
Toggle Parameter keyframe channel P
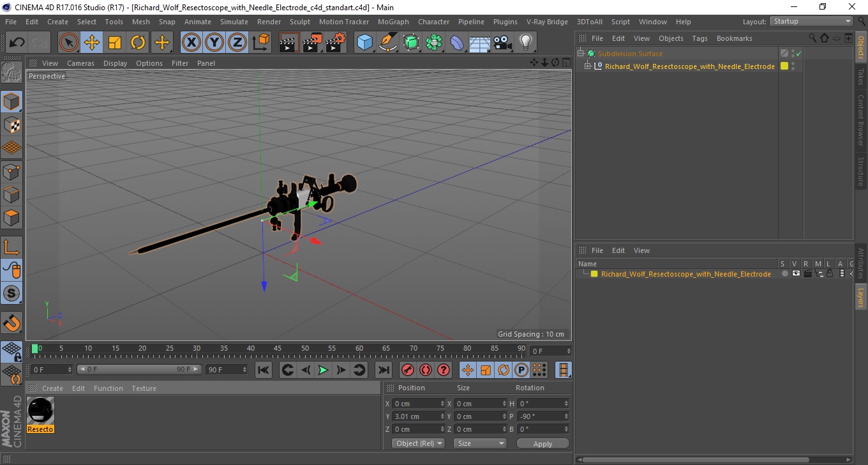tap(521, 370)
